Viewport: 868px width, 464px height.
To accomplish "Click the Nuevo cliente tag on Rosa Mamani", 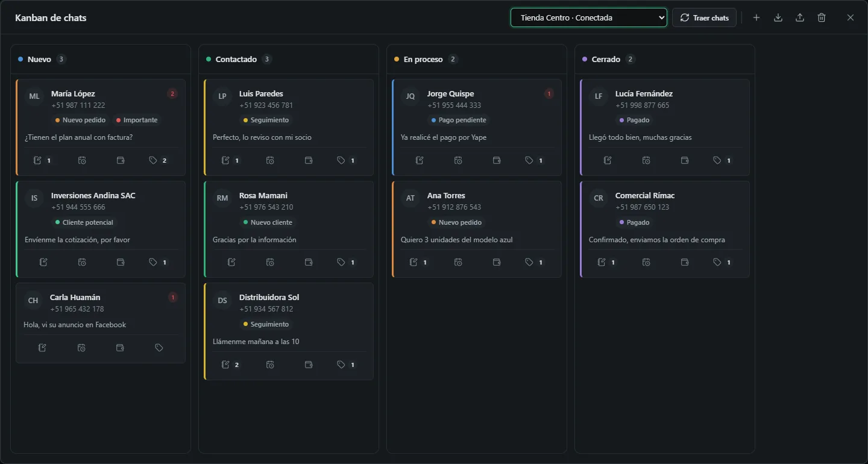I will click(x=268, y=222).
